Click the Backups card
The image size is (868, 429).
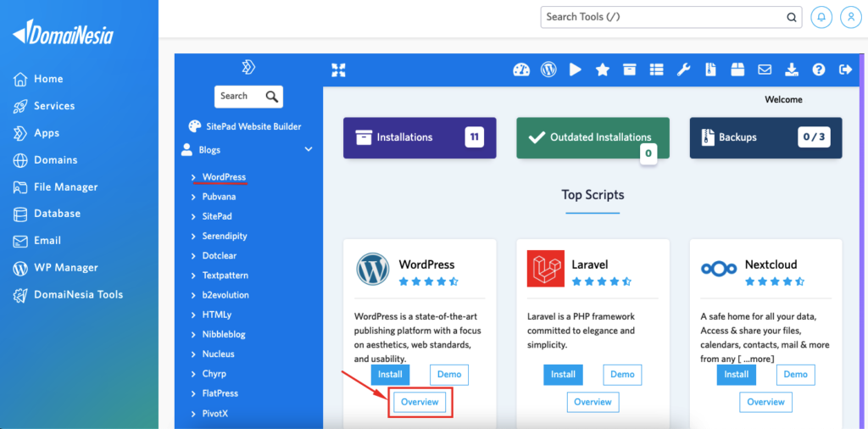pyautogui.click(x=766, y=138)
